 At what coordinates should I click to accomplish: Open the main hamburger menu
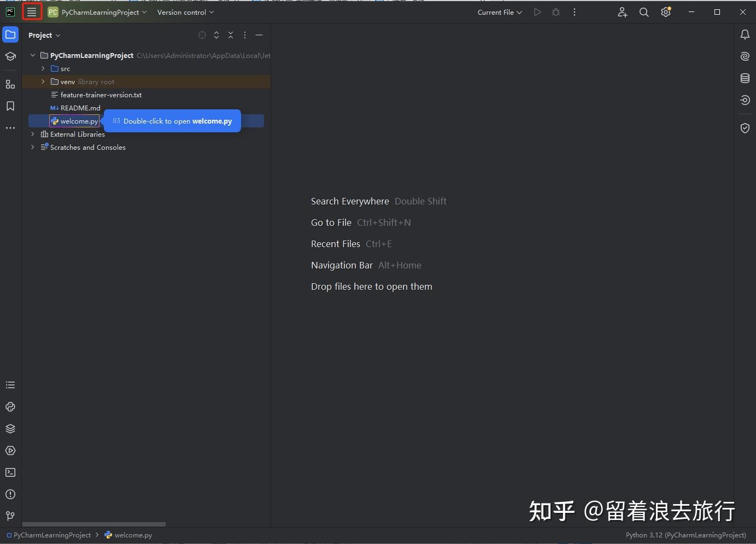point(32,11)
